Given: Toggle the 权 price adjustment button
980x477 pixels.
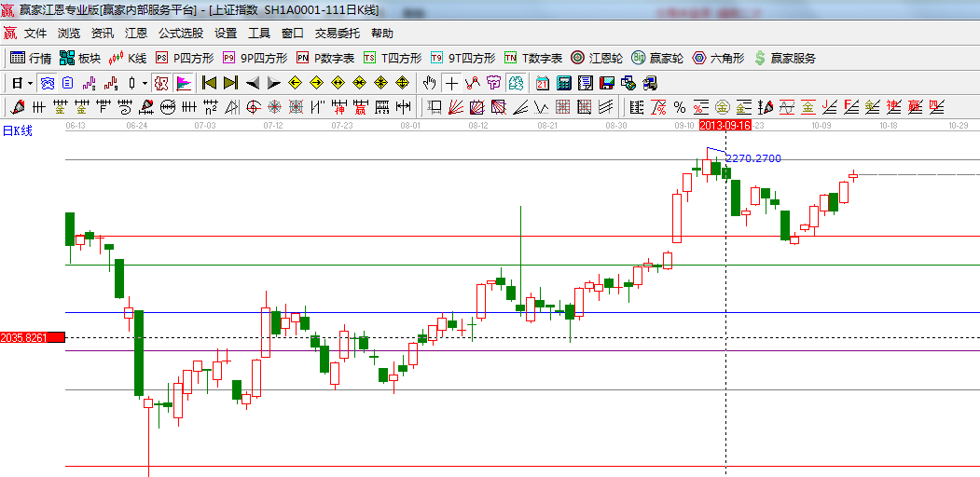Looking at the screenshot, I should click(x=161, y=83).
